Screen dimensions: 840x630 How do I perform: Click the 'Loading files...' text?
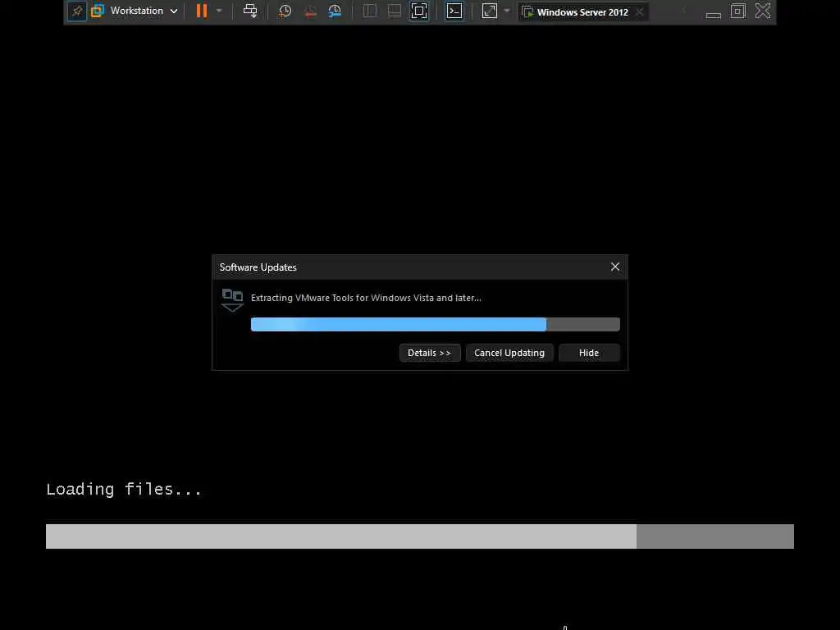[x=124, y=489]
